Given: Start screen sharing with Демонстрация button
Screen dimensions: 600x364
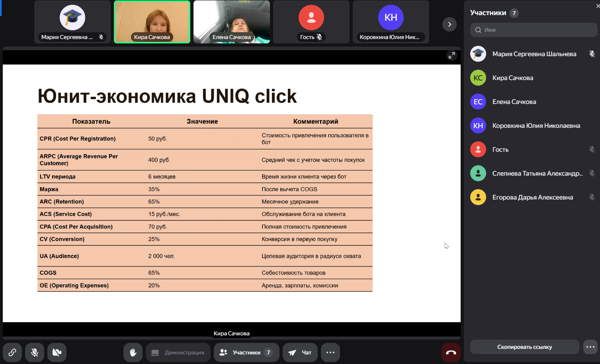Looking at the screenshot, I should 178,352.
